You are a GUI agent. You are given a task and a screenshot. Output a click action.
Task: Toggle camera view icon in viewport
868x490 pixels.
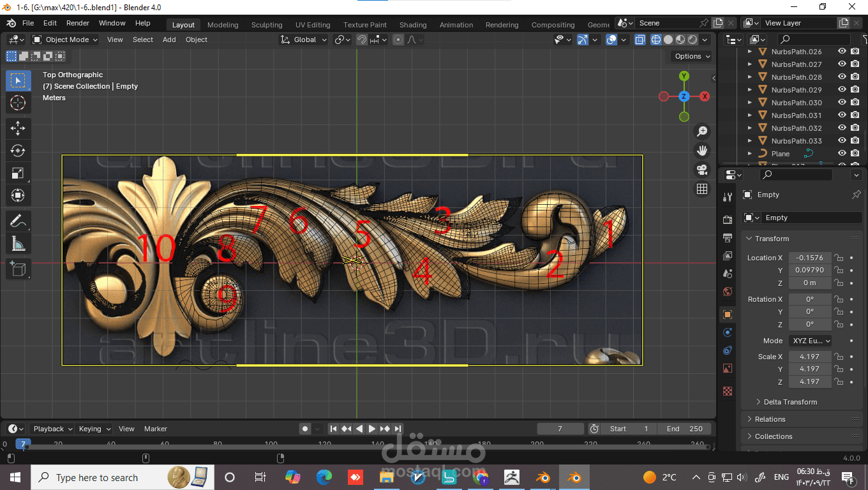point(702,170)
